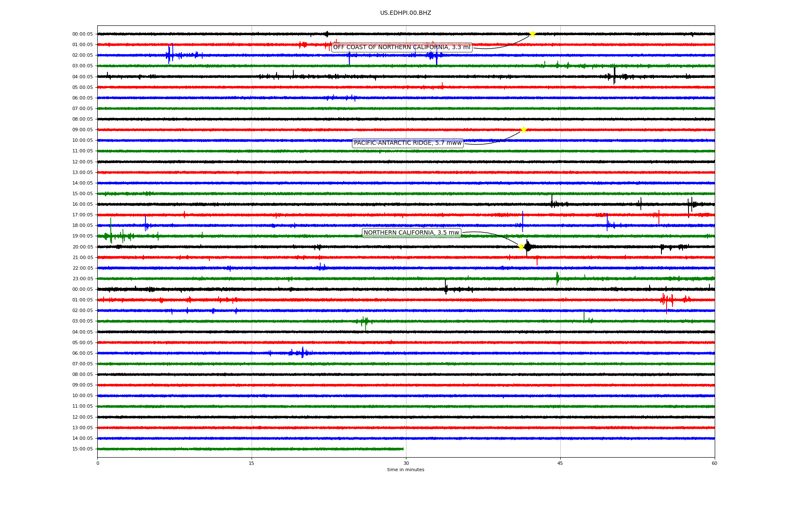
Task: Click the final 15:00:05 time label at bottom
Action: coord(82,449)
